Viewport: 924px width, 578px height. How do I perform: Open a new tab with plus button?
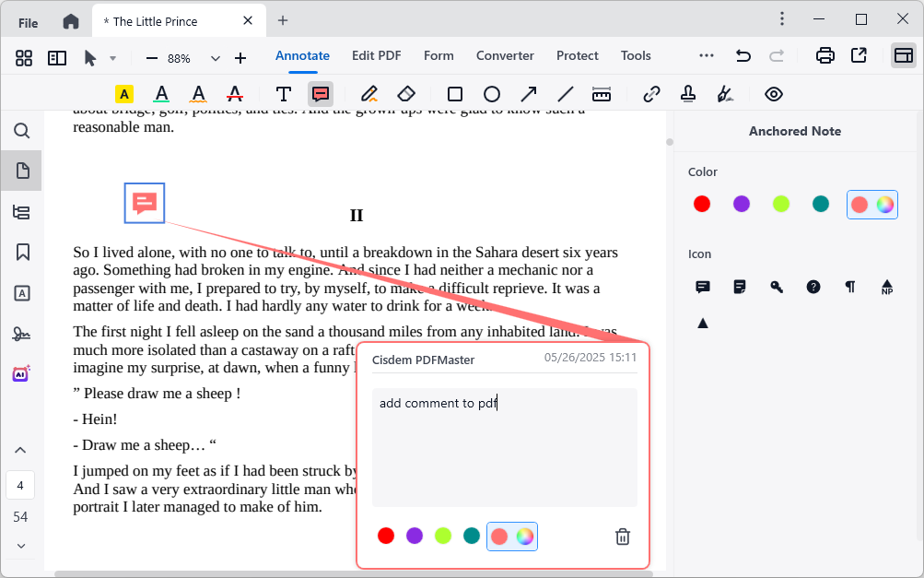coord(283,20)
